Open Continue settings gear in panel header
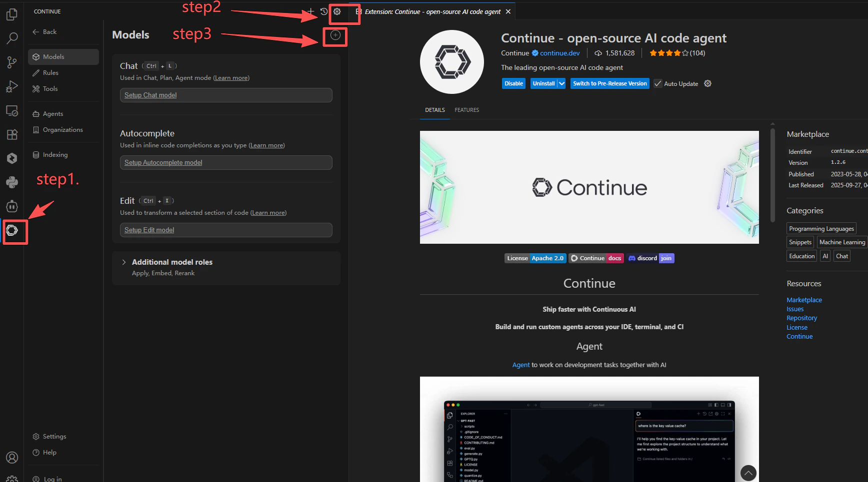This screenshot has width=868, height=482. tap(337, 11)
